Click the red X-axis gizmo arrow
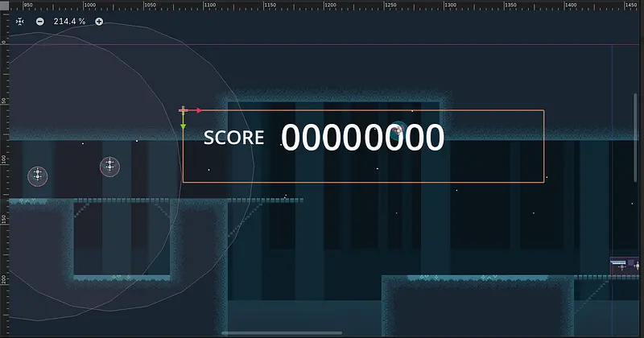Viewport: 644px width, 338px height. pyautogui.click(x=198, y=110)
